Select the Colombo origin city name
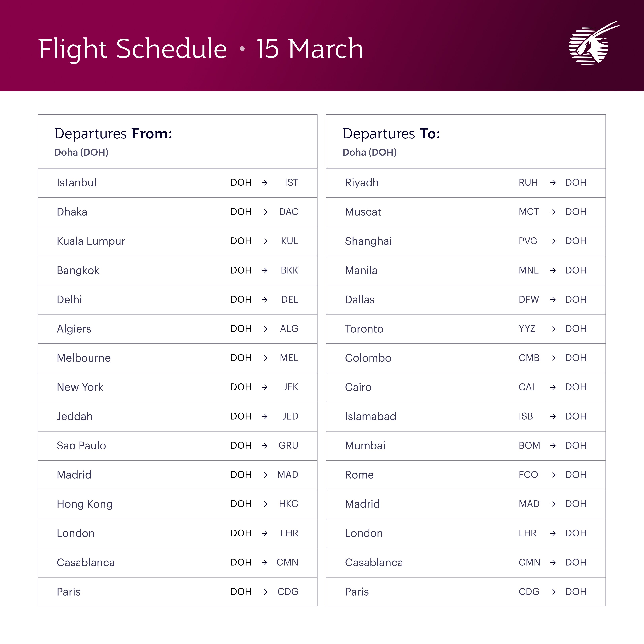Screen dimensions: 644x644 coord(368,358)
